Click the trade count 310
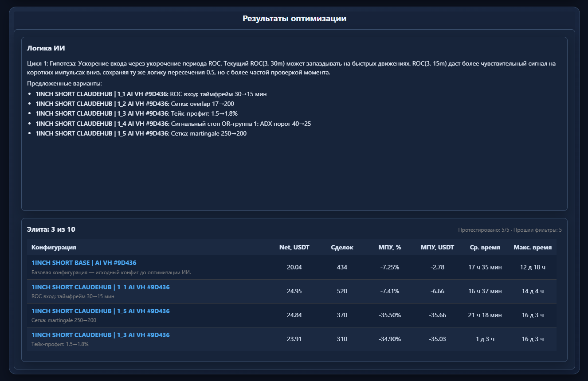The width and height of the screenshot is (588, 381). (342, 339)
